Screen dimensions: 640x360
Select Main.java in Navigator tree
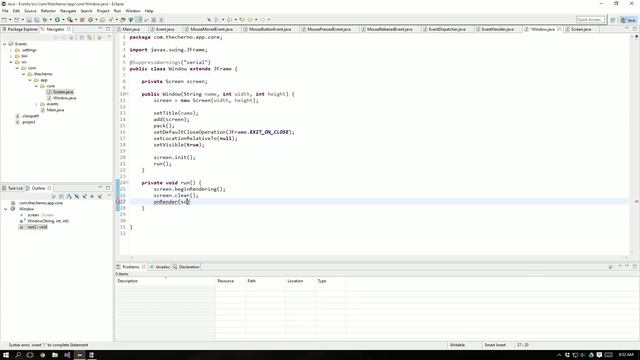coord(55,110)
